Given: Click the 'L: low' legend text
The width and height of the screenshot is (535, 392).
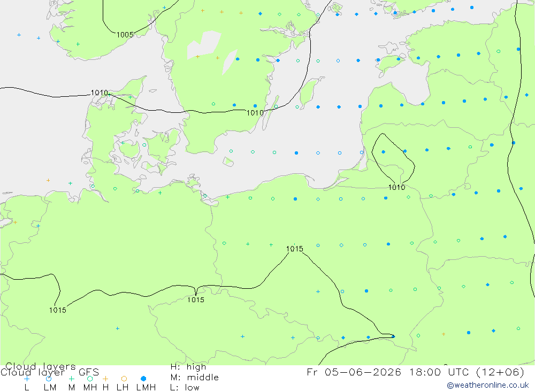Looking at the screenshot, I should click(185, 388).
